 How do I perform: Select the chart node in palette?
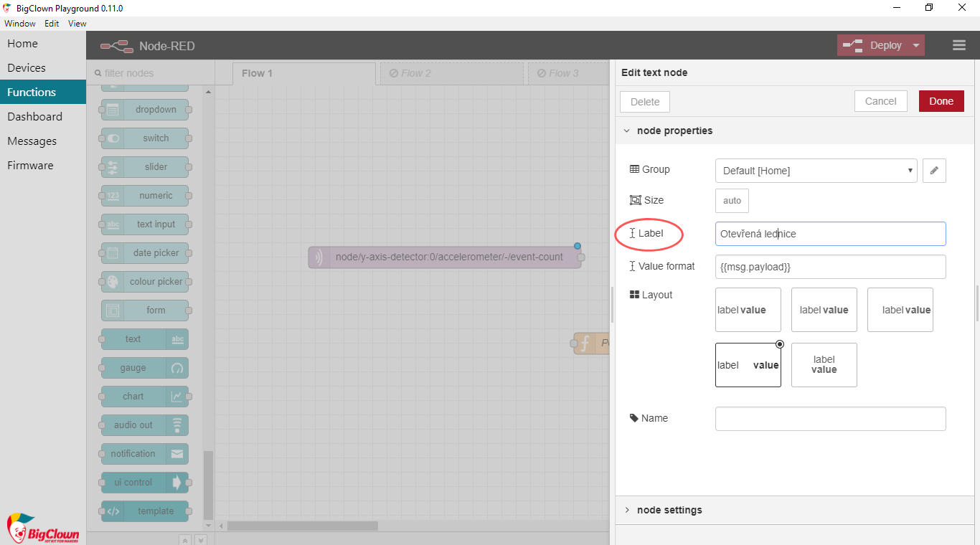pyautogui.click(x=145, y=397)
